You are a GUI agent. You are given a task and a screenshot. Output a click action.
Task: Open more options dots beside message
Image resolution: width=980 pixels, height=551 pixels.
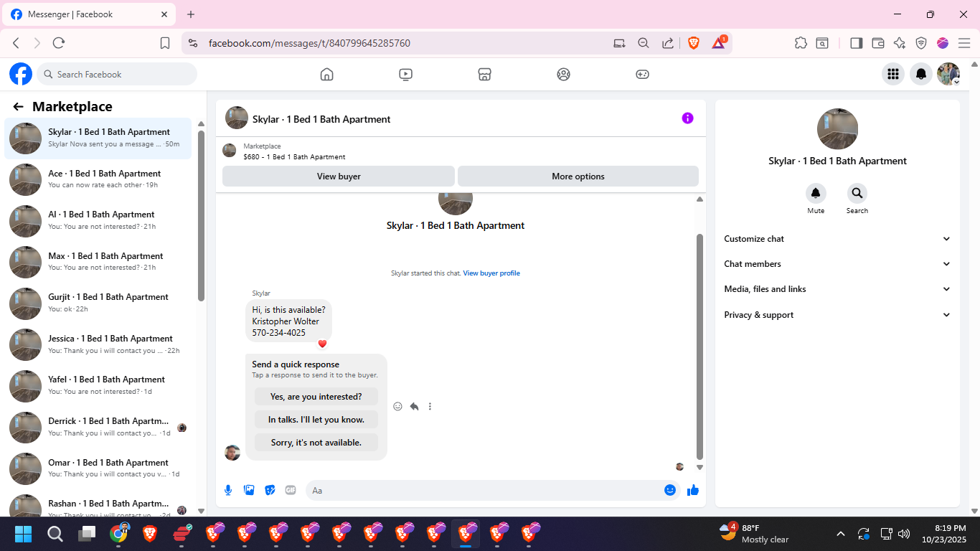tap(430, 406)
